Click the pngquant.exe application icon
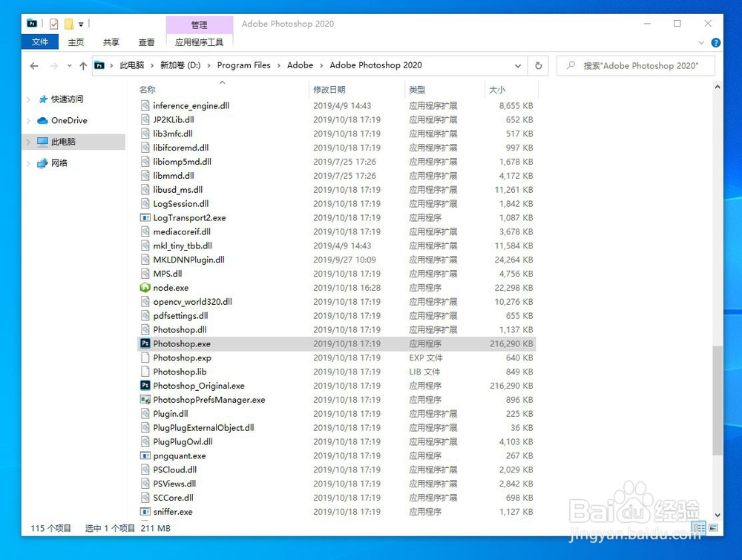The width and height of the screenshot is (742, 560). tap(145, 455)
